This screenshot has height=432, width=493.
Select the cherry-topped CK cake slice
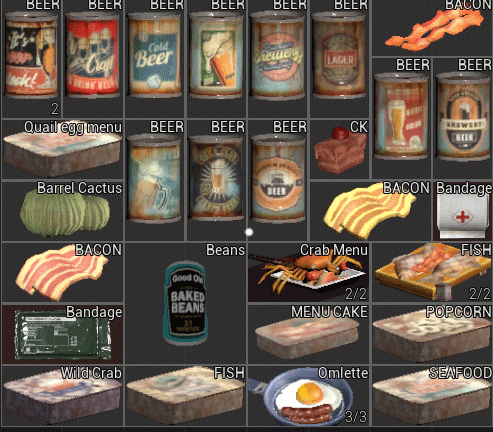tap(340, 150)
